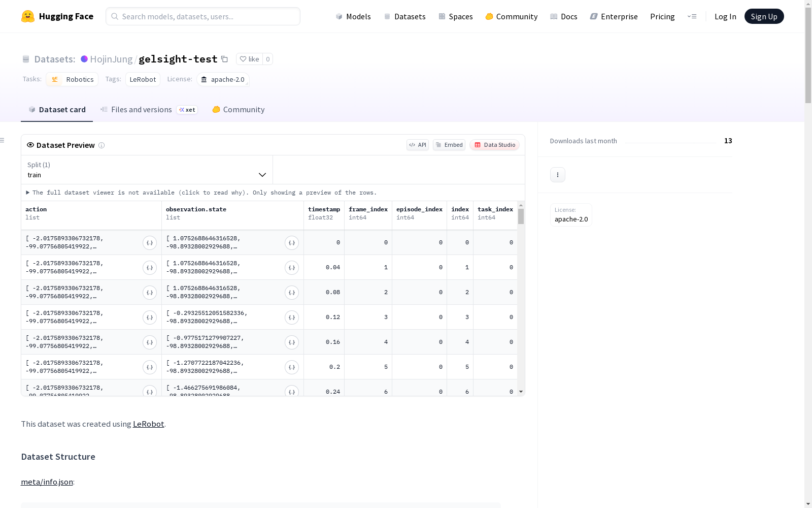The height and width of the screenshot is (508, 812).
Task: Open the Models page
Action: click(353, 16)
